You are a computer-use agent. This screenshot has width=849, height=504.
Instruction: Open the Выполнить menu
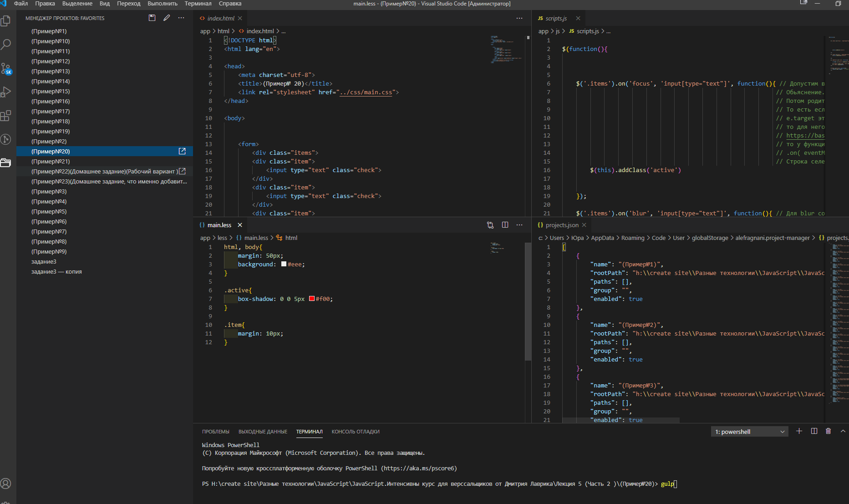163,4
